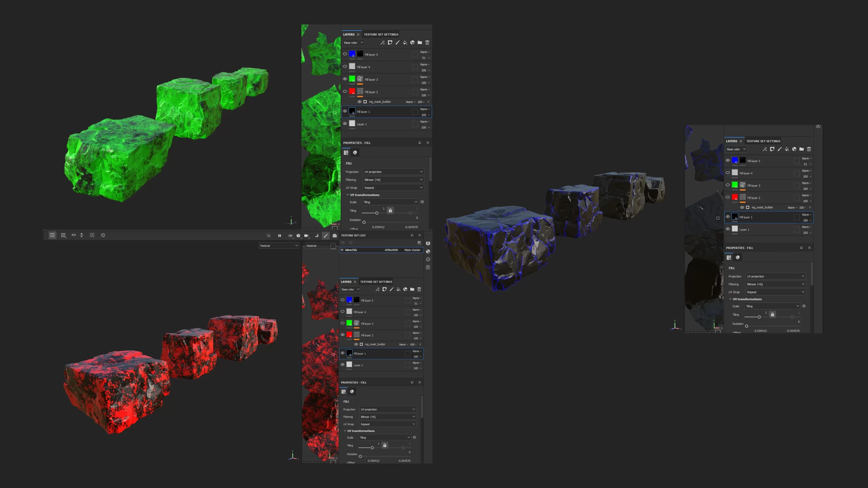
Task: Open Bilinear | HQ filtering dropdown in red-rock panel
Action: pyautogui.click(x=388, y=417)
